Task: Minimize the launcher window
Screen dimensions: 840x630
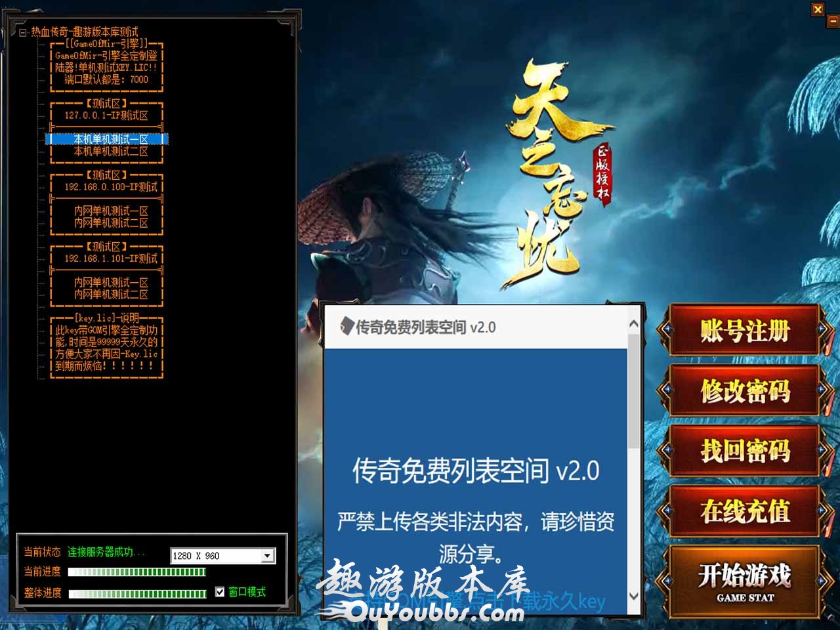Action: [832, 22]
